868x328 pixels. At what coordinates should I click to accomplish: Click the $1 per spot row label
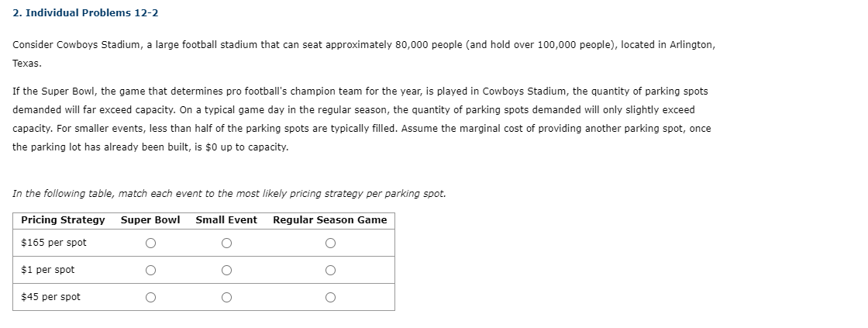[x=47, y=270]
